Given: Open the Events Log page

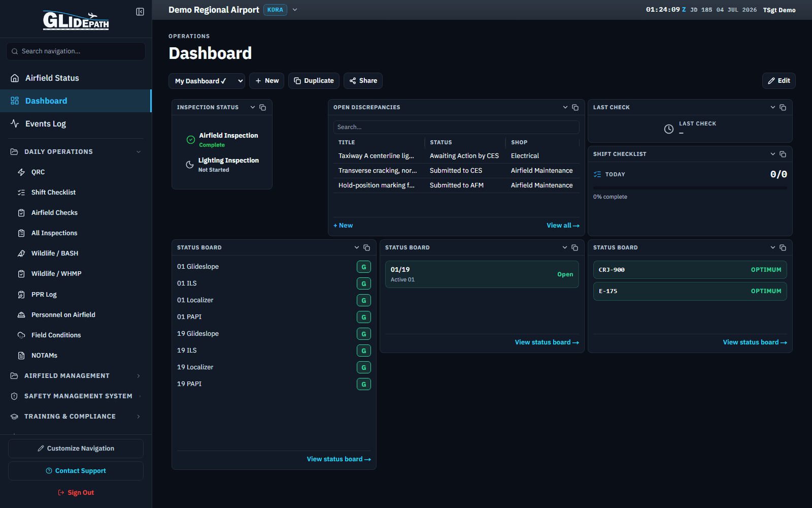Looking at the screenshot, I should [x=76, y=123].
